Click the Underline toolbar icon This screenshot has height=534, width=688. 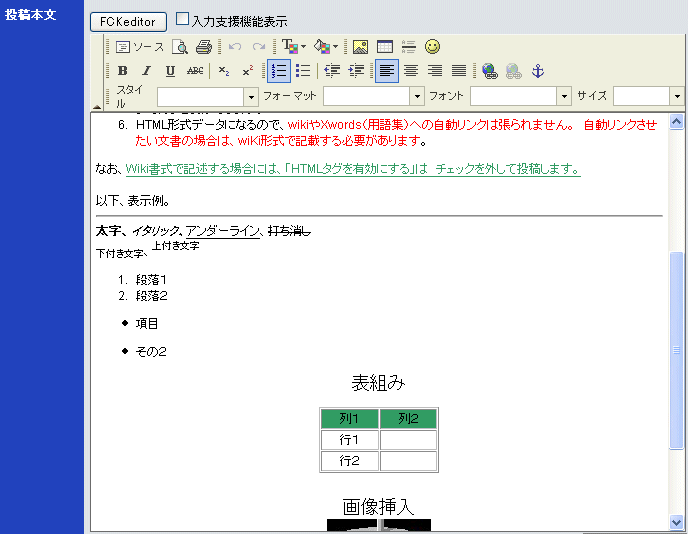pyautogui.click(x=170, y=71)
